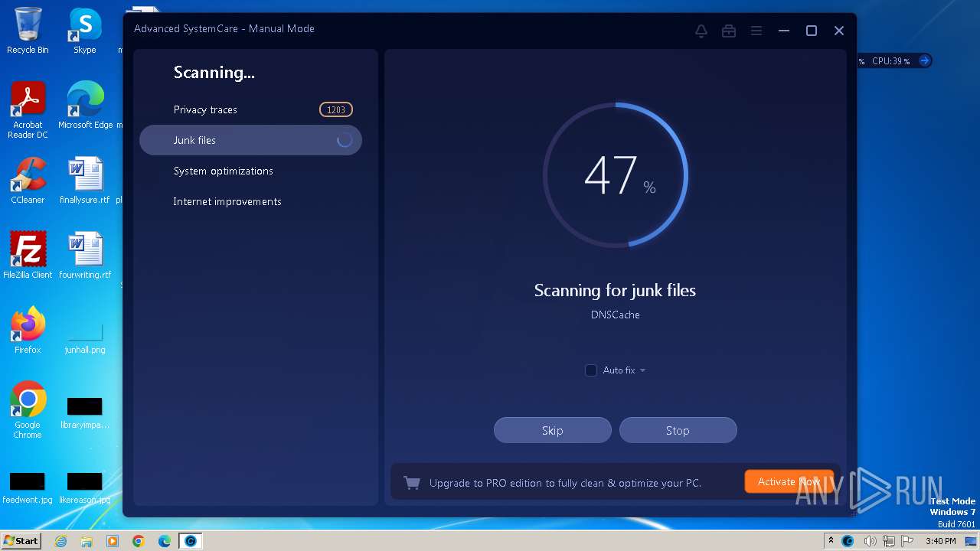
Task: Launch Google Chrome desktop shortcut
Action: coord(28,410)
